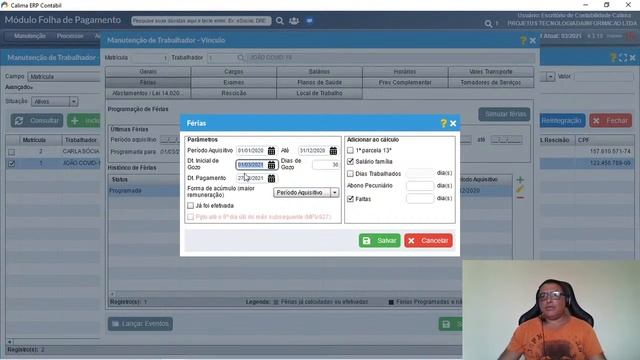The image size is (640, 360).
Task: Switch to the Local de Trabalho tab
Action: tap(319, 93)
